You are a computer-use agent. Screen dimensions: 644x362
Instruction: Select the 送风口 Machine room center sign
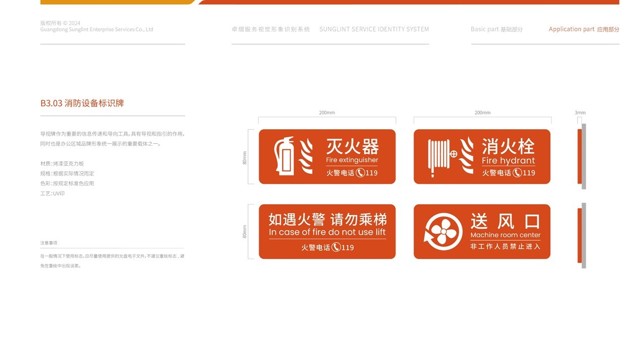click(482, 231)
